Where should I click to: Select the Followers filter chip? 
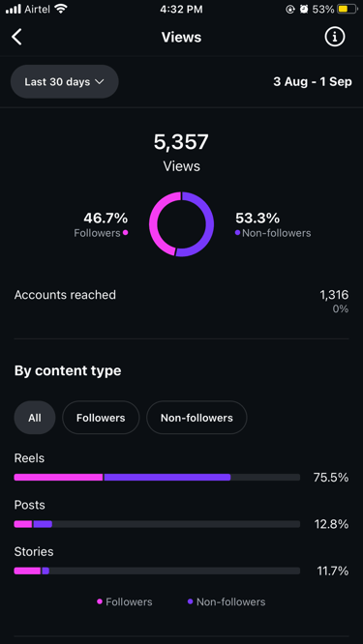[101, 418]
